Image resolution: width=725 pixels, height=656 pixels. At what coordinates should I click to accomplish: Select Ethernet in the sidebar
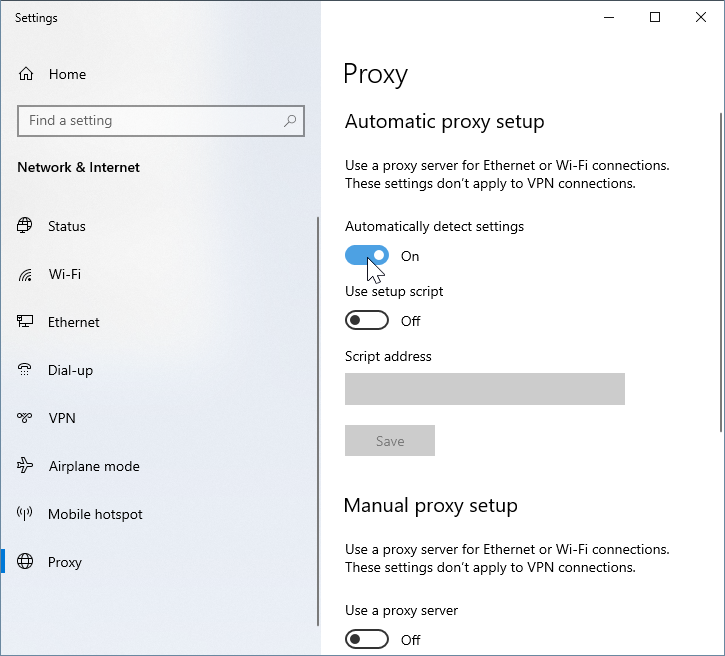[74, 322]
